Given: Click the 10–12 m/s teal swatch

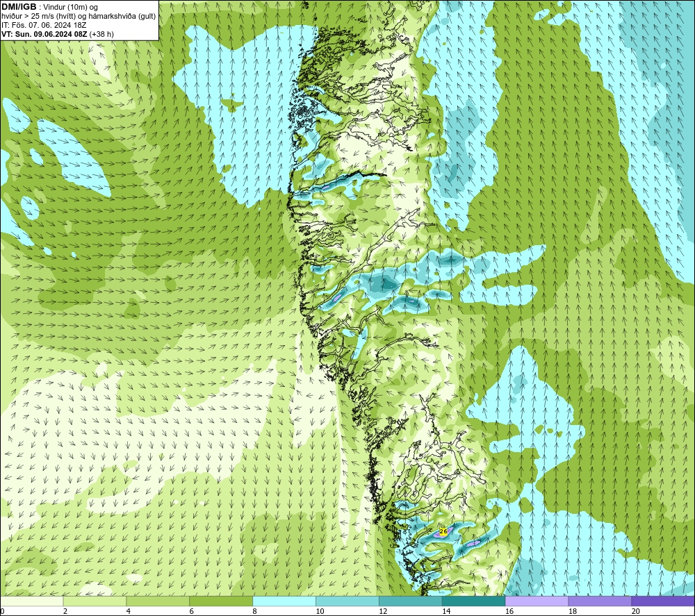Looking at the screenshot, I should click(x=347, y=601).
